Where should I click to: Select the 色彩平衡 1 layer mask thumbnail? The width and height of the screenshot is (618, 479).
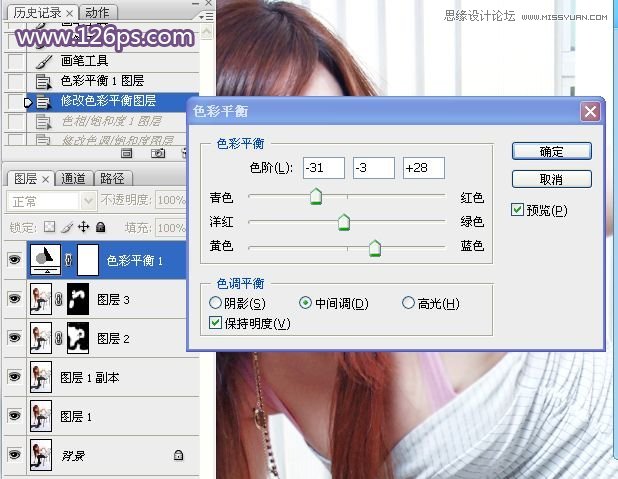pyautogui.click(x=87, y=259)
